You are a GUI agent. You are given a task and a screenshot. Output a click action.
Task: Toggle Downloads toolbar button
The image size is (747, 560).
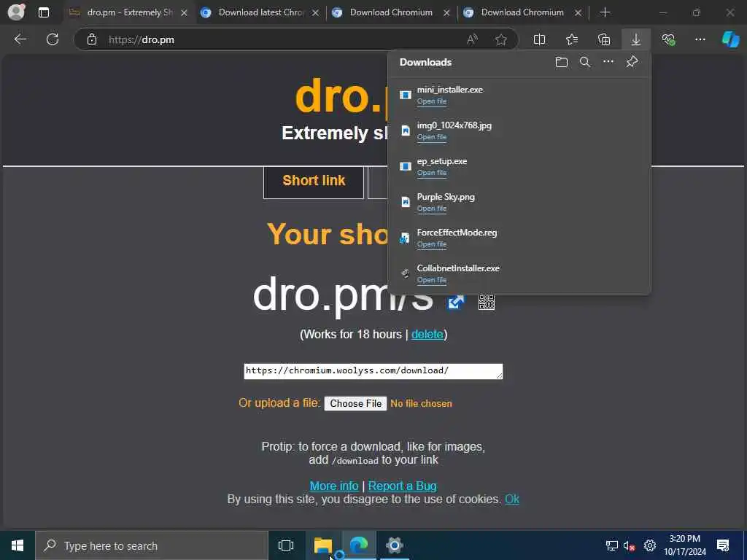[x=636, y=39]
